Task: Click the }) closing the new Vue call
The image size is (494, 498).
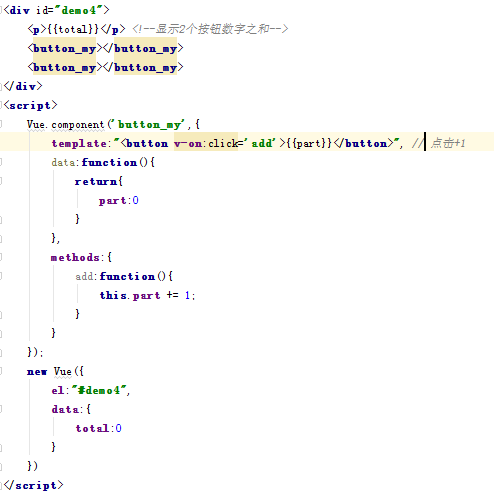Action: (x=32, y=466)
